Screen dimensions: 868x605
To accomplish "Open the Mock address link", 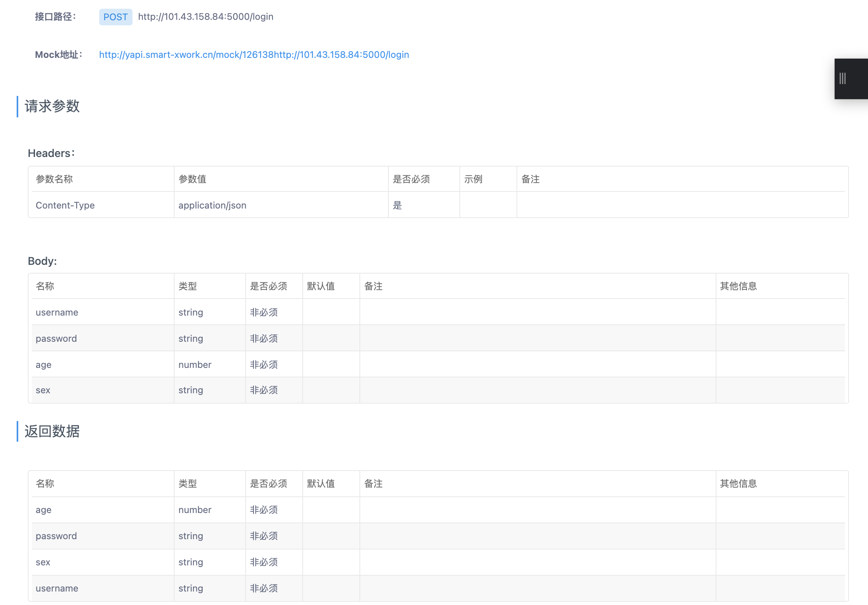I will coord(254,55).
